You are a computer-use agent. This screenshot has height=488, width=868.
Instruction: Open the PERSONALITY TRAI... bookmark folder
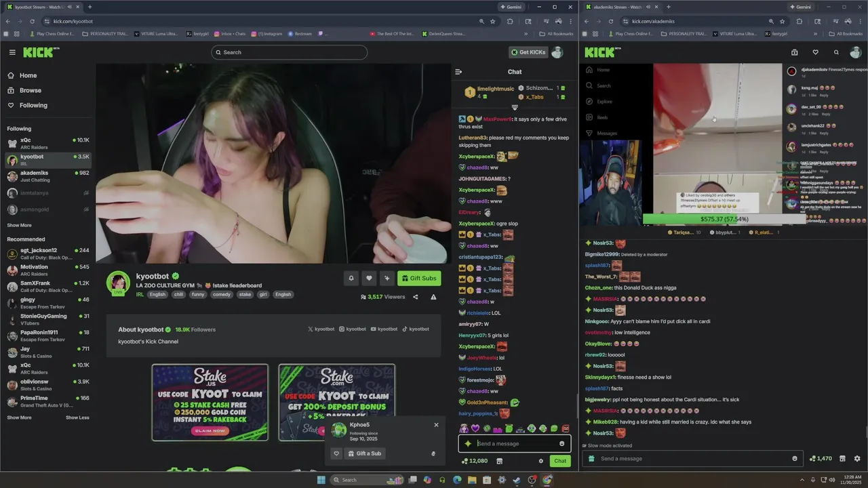[104, 33]
